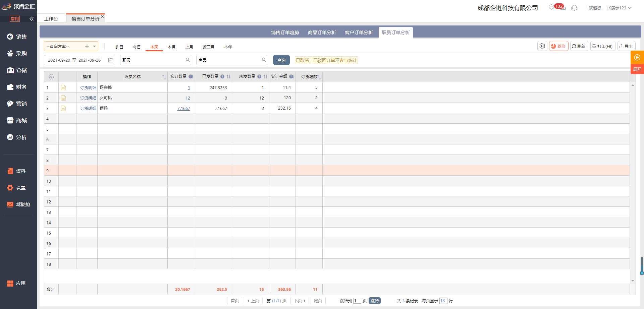Expand the panel using 展开 button
644x309 pixels.
pos(637,69)
